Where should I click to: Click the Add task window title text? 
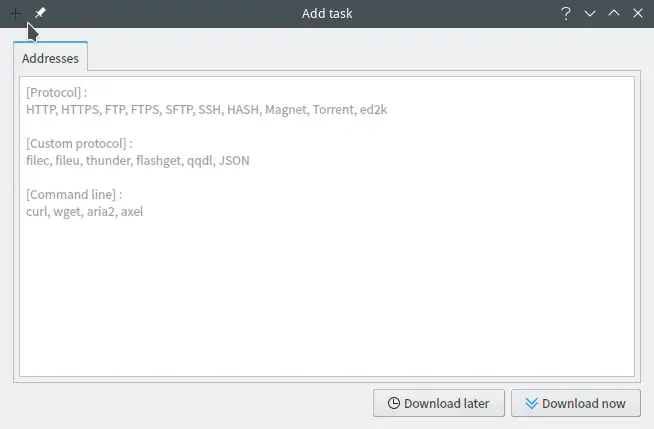(327, 13)
